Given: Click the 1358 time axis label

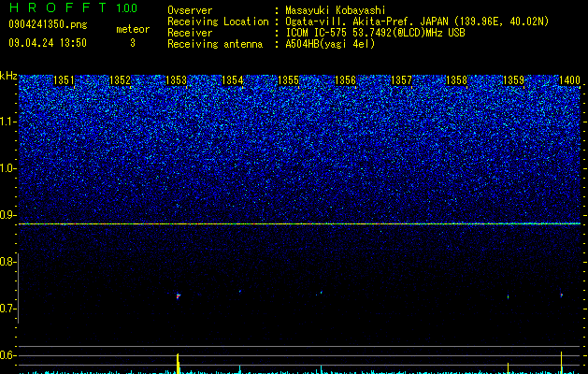Looking at the screenshot, I should point(457,80).
